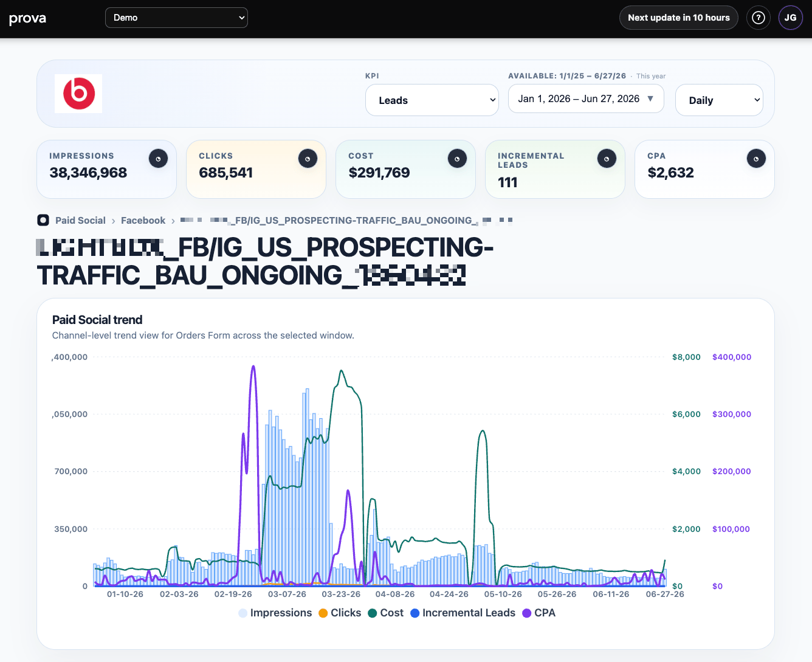Viewport: 812px width, 662px height.
Task: Go to Facebook breadcrumb link
Action: pos(143,221)
